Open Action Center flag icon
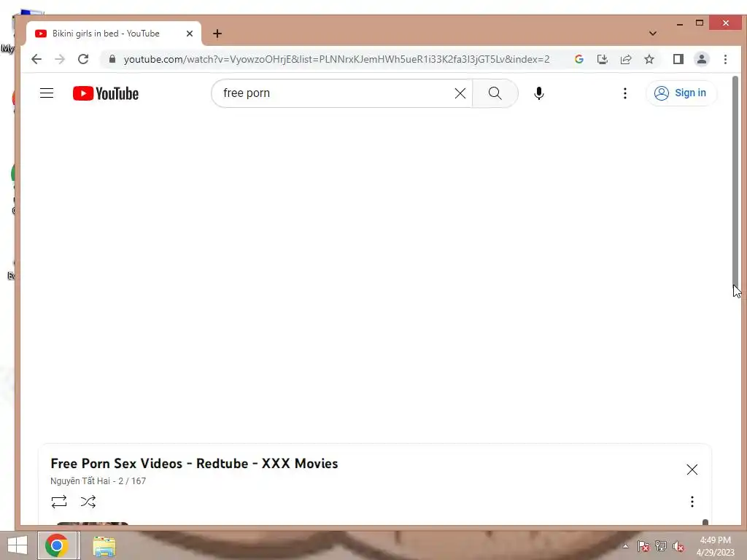This screenshot has width=747, height=560. (643, 546)
